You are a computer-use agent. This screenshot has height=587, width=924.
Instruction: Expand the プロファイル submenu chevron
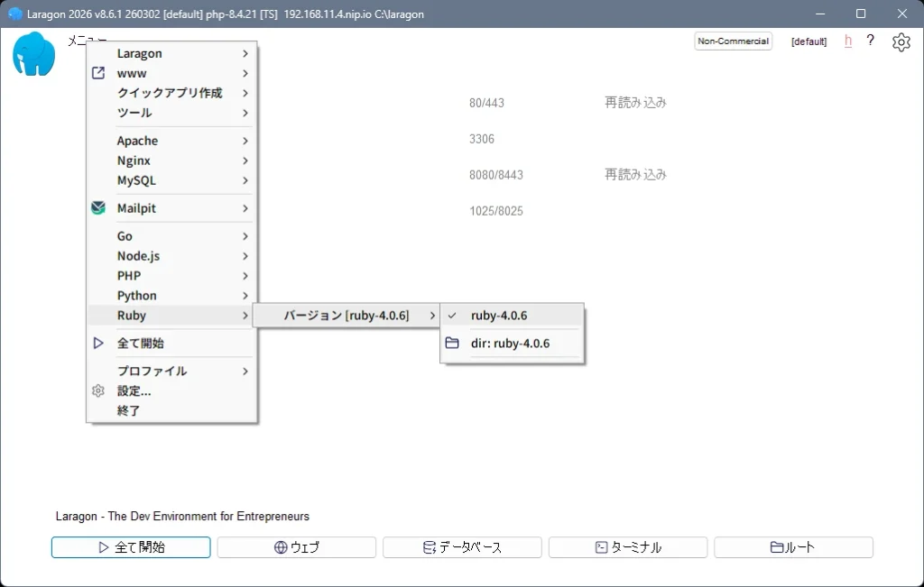click(x=245, y=371)
